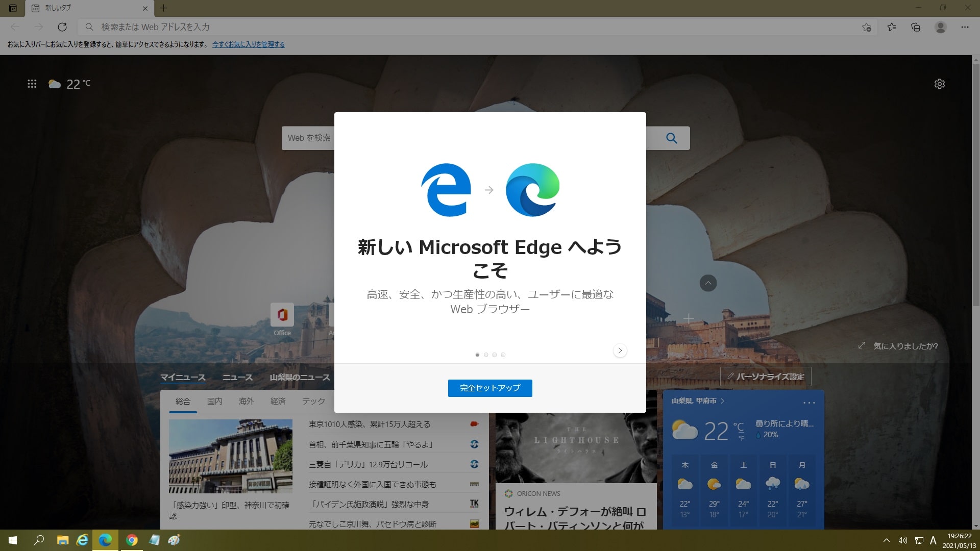This screenshot has width=980, height=551.
Task: Click 気に入りましたか? expand image link
Action: point(898,346)
